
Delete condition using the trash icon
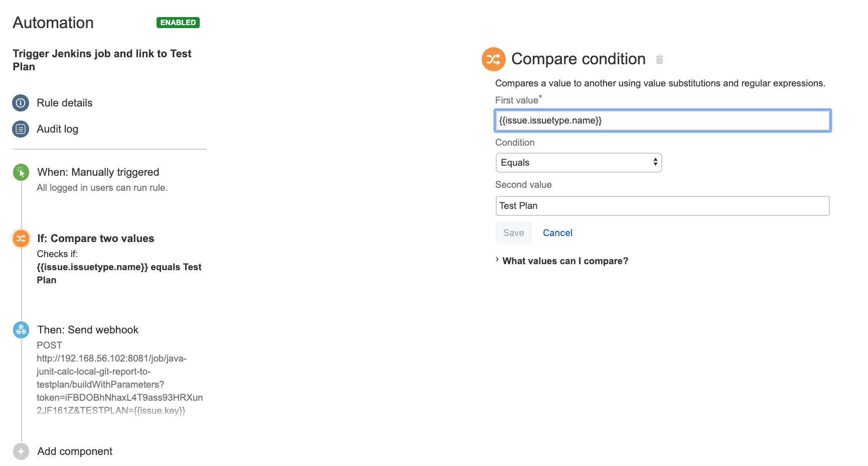pyautogui.click(x=660, y=59)
